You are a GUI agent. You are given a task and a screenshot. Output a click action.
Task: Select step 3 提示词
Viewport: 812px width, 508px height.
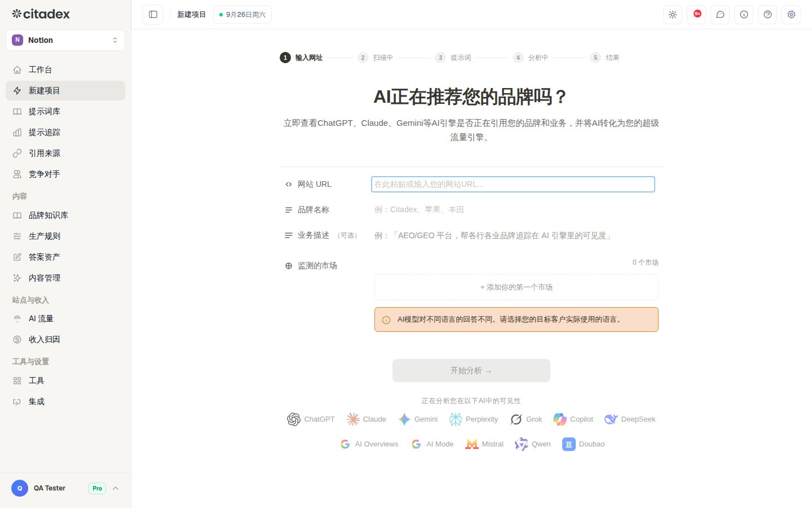tap(453, 58)
